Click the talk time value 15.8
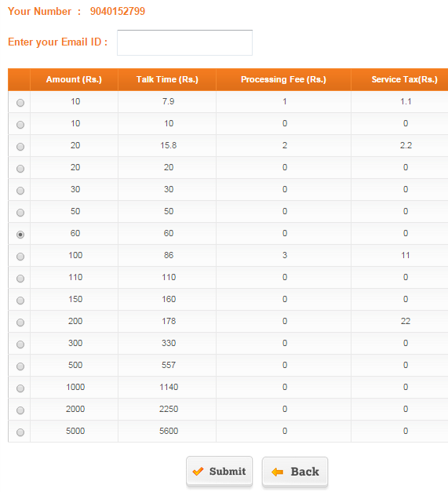The width and height of the screenshot is (448, 492). 169,145
